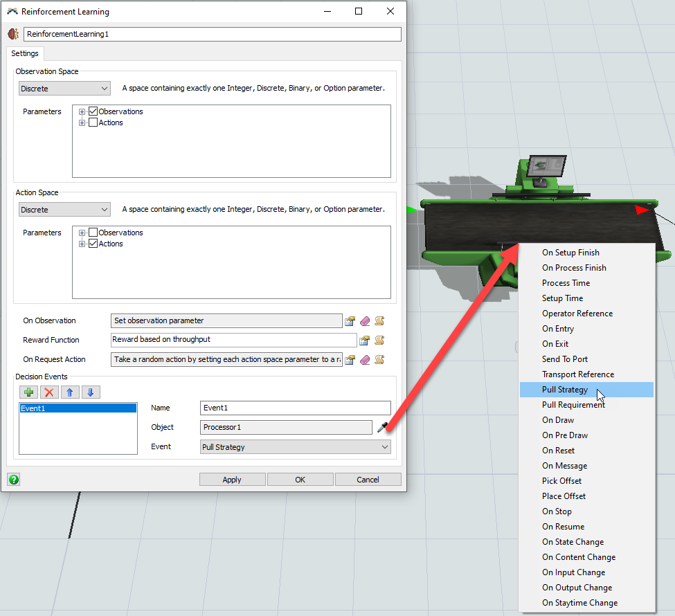This screenshot has height=616, width=675.
Task: Move decision event down in list
Action: tap(91, 392)
